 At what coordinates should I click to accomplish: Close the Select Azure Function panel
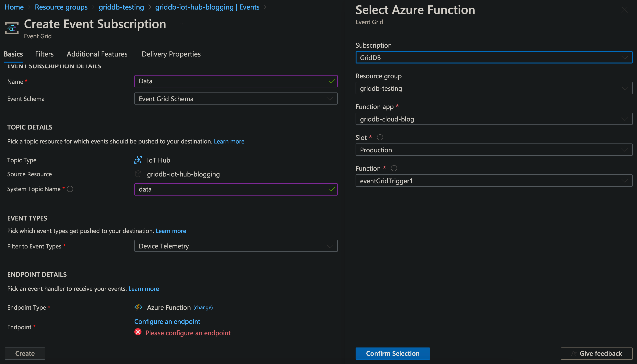(x=624, y=10)
